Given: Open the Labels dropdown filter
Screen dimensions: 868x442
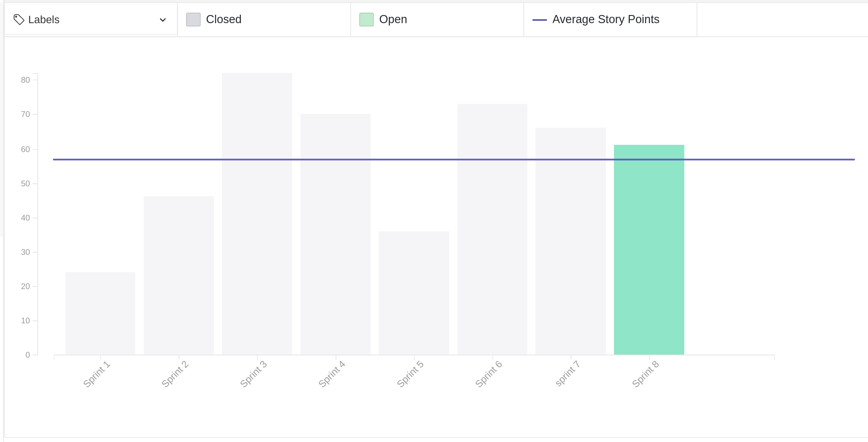Looking at the screenshot, I should [x=90, y=20].
